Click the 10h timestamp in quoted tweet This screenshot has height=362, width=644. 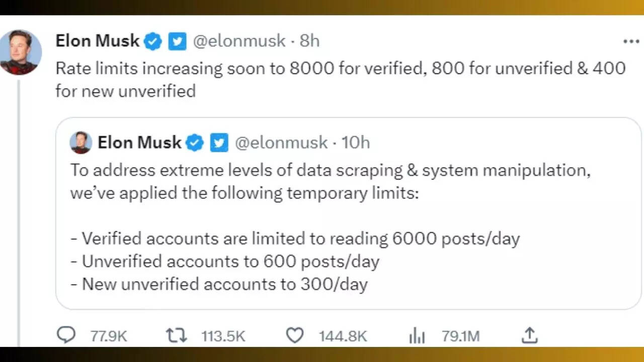pos(356,143)
